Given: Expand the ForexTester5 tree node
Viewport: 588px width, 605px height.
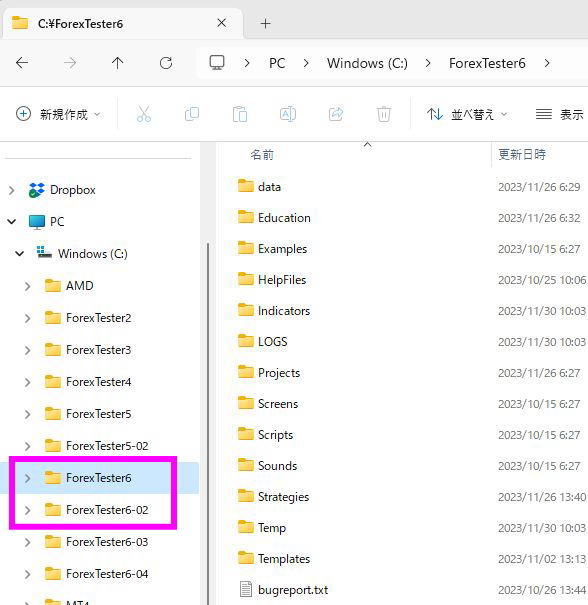Looking at the screenshot, I should 27,414.
